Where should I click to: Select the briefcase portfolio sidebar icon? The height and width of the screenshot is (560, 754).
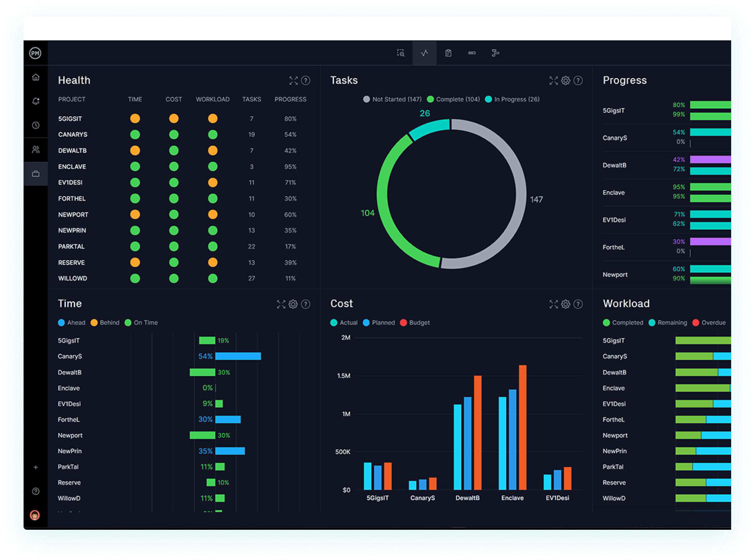point(36,174)
